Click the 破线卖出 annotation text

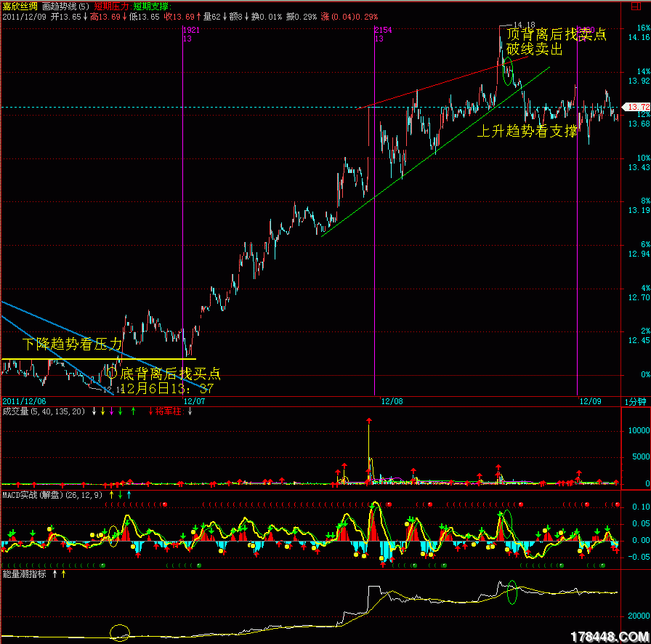click(x=534, y=49)
